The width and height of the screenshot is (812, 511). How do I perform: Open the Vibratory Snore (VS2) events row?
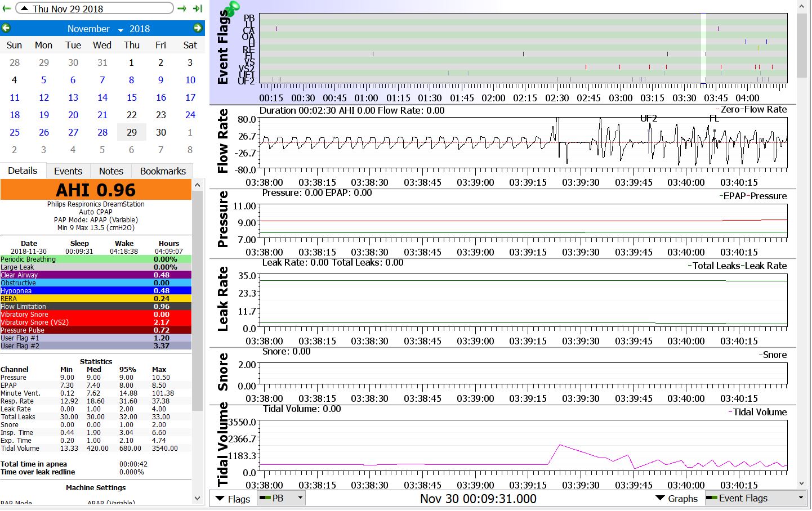96,322
